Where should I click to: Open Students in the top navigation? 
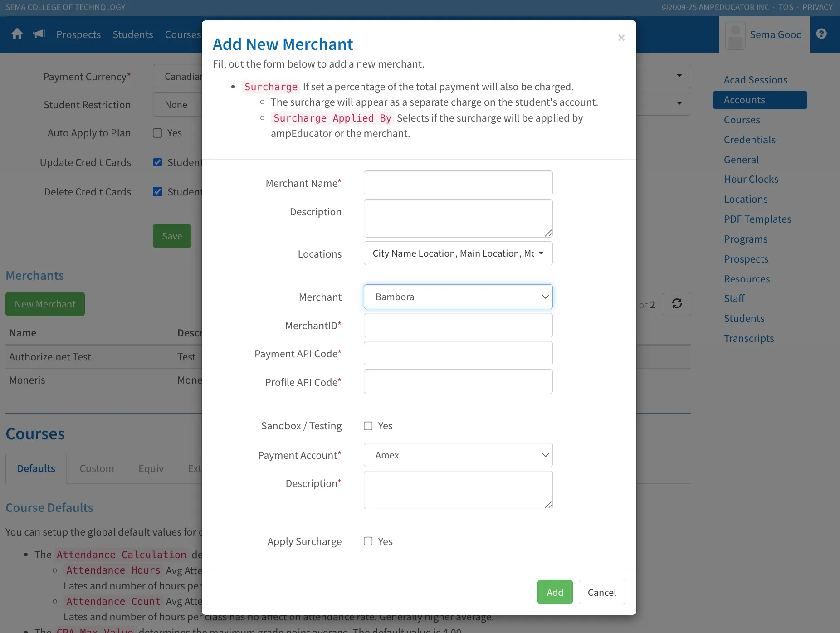tap(133, 34)
